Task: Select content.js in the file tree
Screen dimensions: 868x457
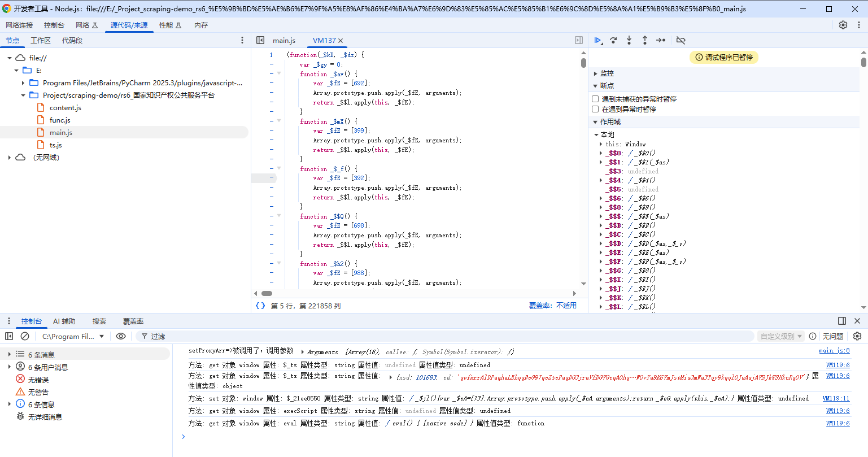Action: pos(66,108)
